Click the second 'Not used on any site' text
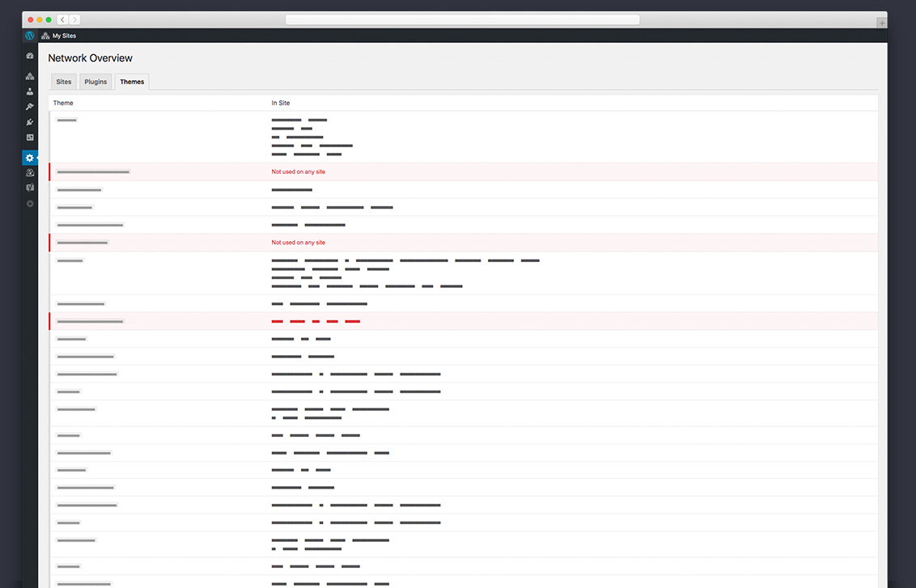This screenshot has width=916, height=588. 298,243
